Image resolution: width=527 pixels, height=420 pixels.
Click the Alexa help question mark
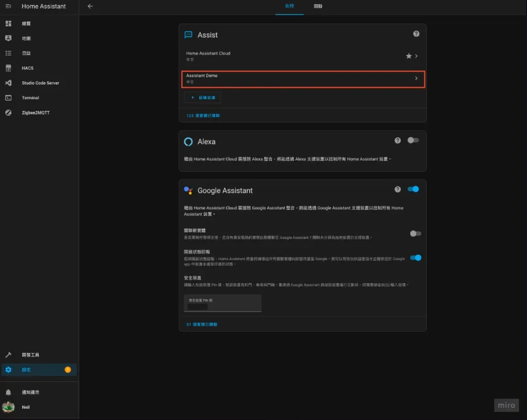pos(397,140)
